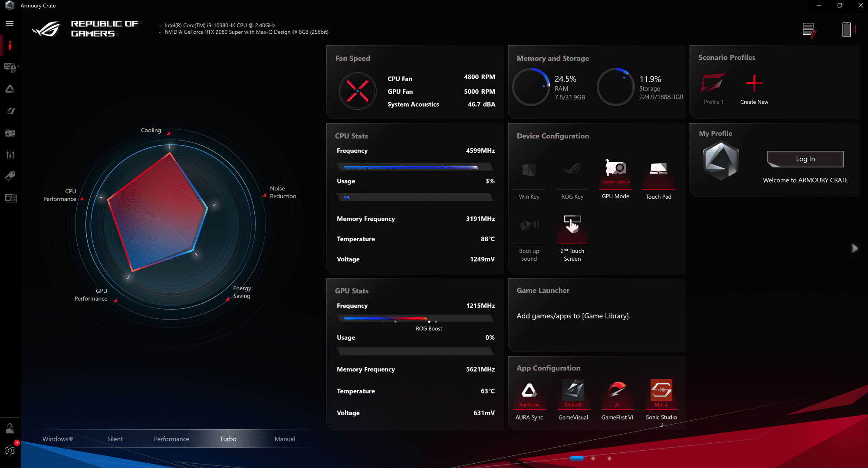868x468 pixels.
Task: Select the Performance mode tab
Action: point(171,439)
